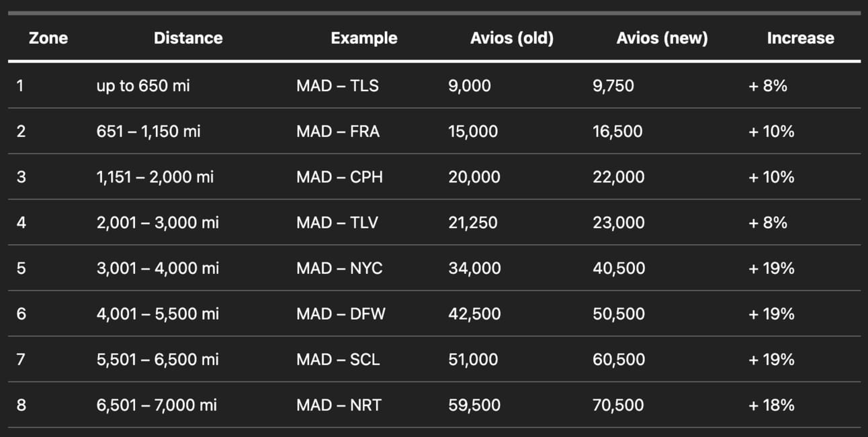The height and width of the screenshot is (437, 868).
Task: Click the 9,750 new Avios value
Action: [x=613, y=86]
